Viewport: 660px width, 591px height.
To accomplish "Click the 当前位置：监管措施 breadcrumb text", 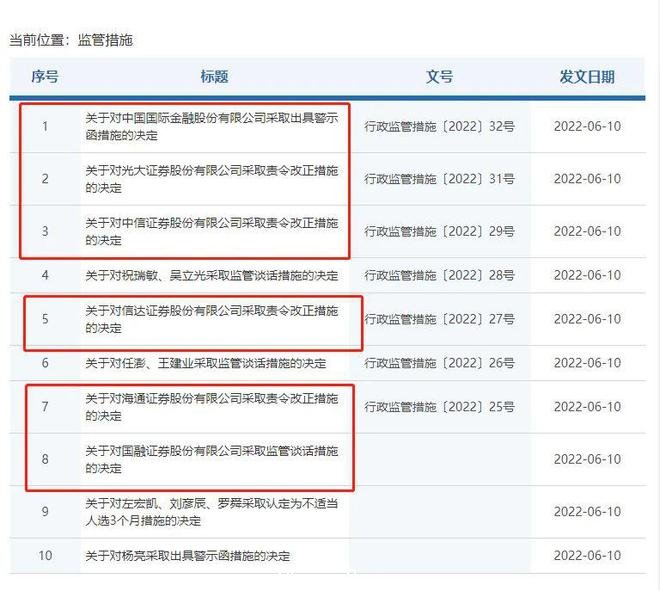I will coord(71,40).
